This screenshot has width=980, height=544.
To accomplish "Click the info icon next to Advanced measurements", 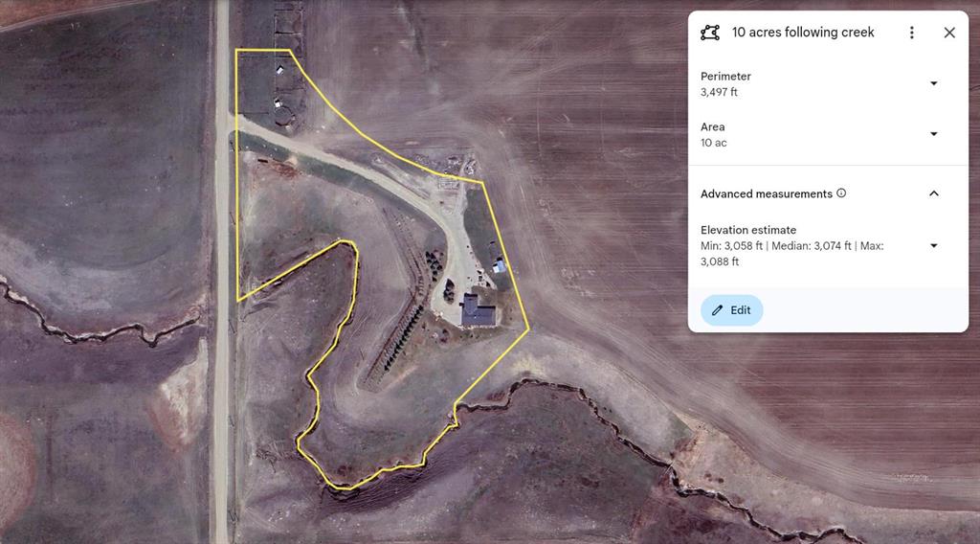I will [x=841, y=193].
